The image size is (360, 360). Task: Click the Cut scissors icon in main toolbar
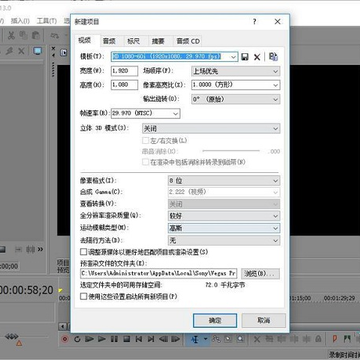tap(11, 35)
